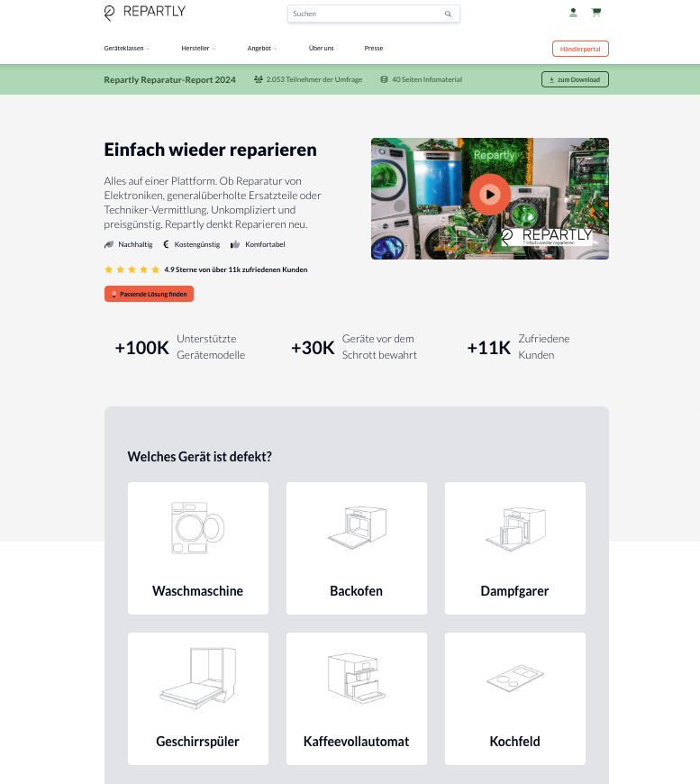Screen dimensions: 700x784
Task: Click '40 Seiten Infomaterial' text
Action: coord(427,79)
